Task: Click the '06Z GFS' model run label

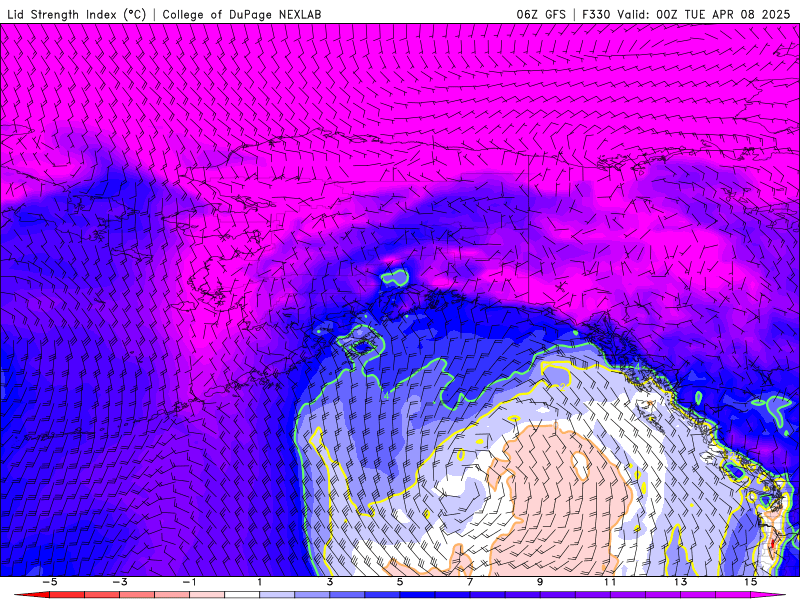Action: point(541,15)
